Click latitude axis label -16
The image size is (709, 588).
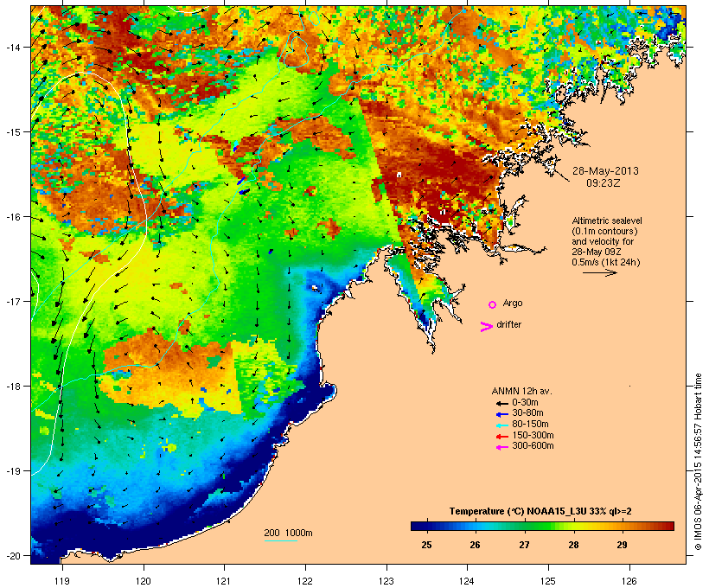click(x=12, y=217)
